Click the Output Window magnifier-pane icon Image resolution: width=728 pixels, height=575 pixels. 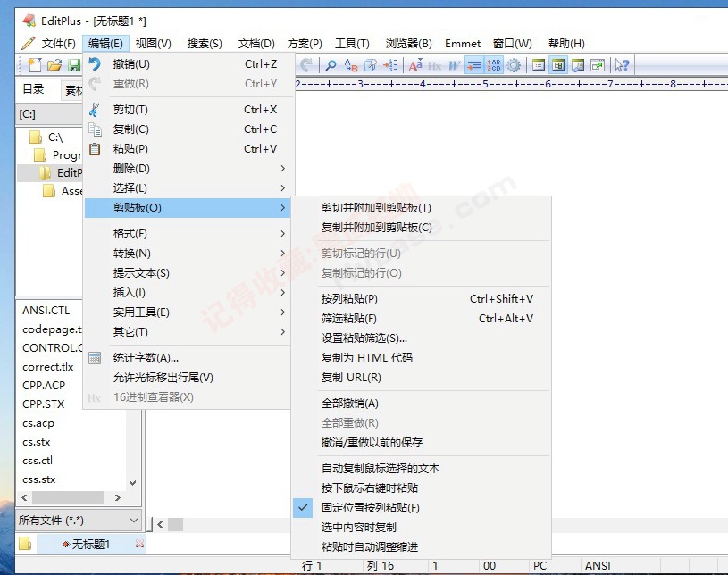coord(578,65)
